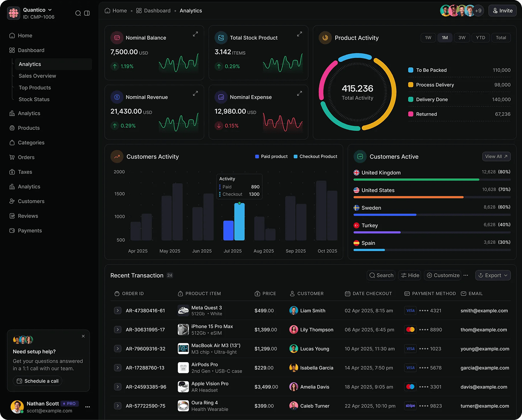
Task: Switch to the Sales Overview tab
Action: coord(37,76)
